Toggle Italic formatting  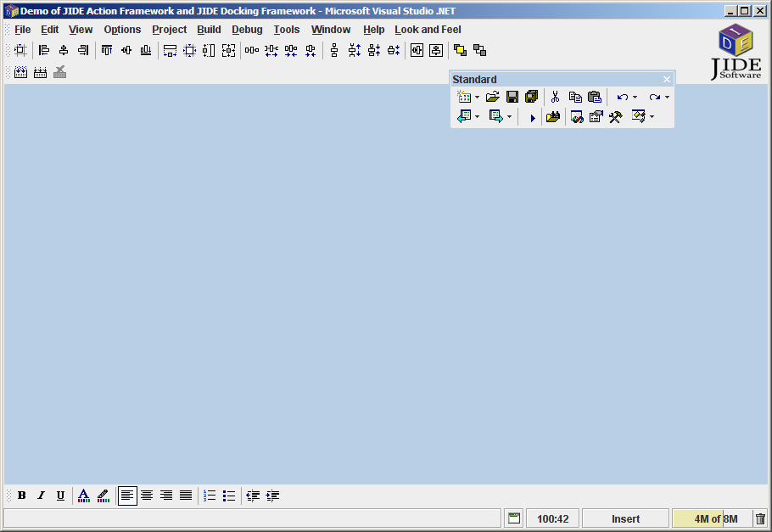click(x=42, y=496)
